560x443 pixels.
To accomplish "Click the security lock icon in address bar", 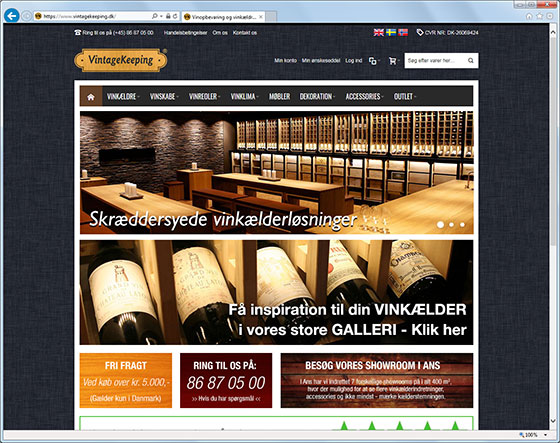I will click(x=168, y=16).
